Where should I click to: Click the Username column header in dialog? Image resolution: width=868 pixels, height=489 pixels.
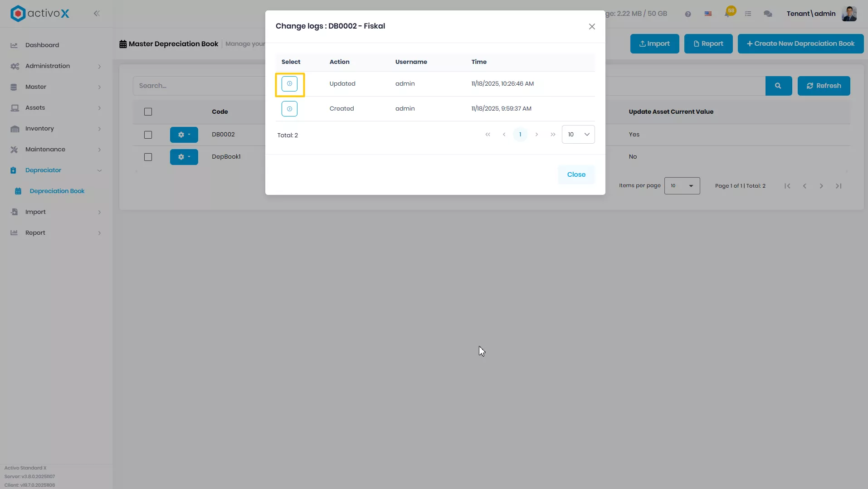[411, 62]
